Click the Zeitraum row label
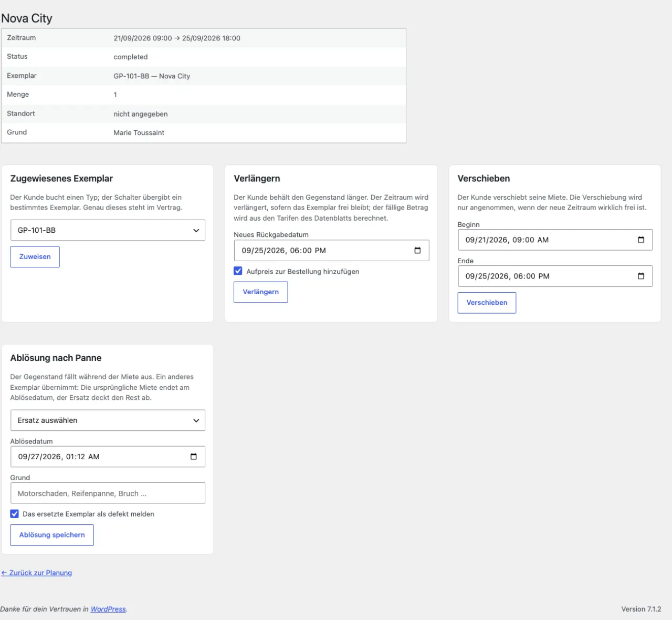Image resolution: width=672 pixels, height=620 pixels. coord(22,37)
